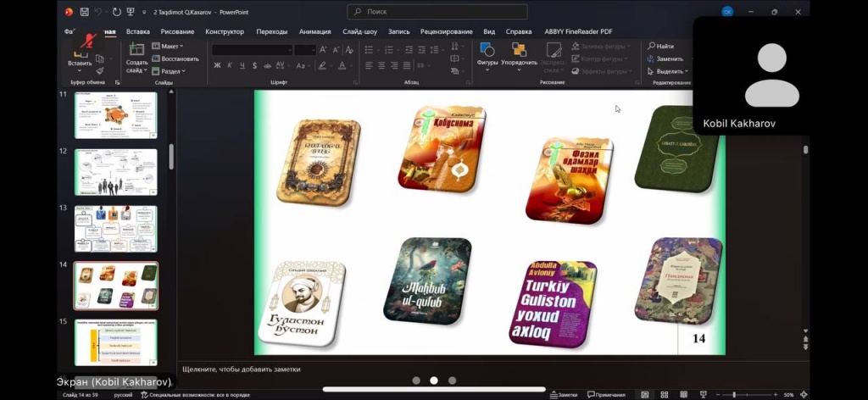The width and height of the screenshot is (868, 400).
Task: Open the Упорядочить arrange tool
Action: [x=519, y=53]
